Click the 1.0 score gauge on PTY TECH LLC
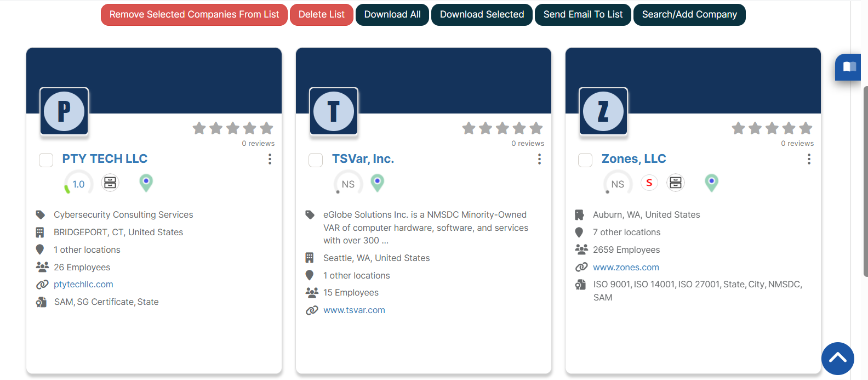This screenshot has width=868, height=380. pos(78,184)
